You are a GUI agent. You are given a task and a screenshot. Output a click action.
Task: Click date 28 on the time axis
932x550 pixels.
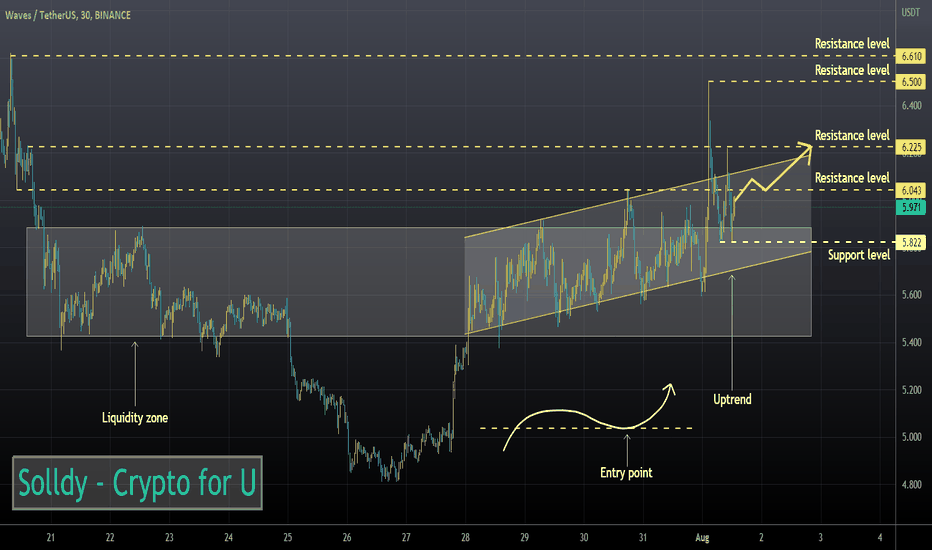point(465,538)
